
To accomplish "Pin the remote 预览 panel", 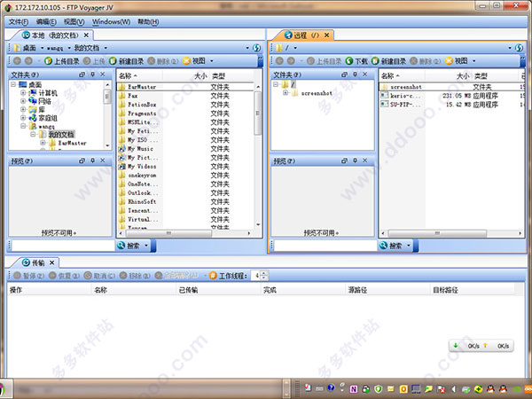I will tap(355, 160).
